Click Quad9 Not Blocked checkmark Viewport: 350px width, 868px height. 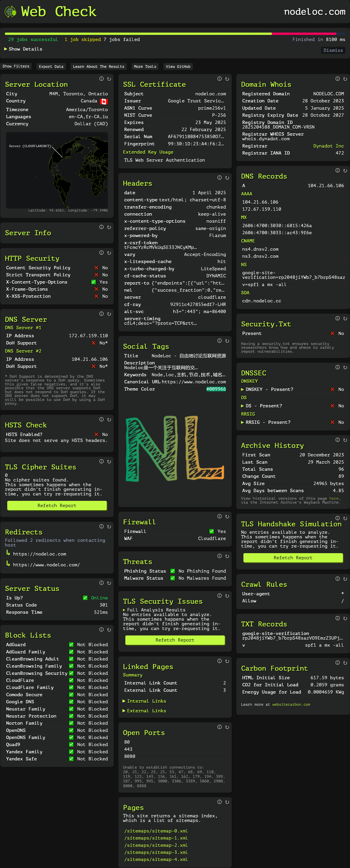pos(71,744)
